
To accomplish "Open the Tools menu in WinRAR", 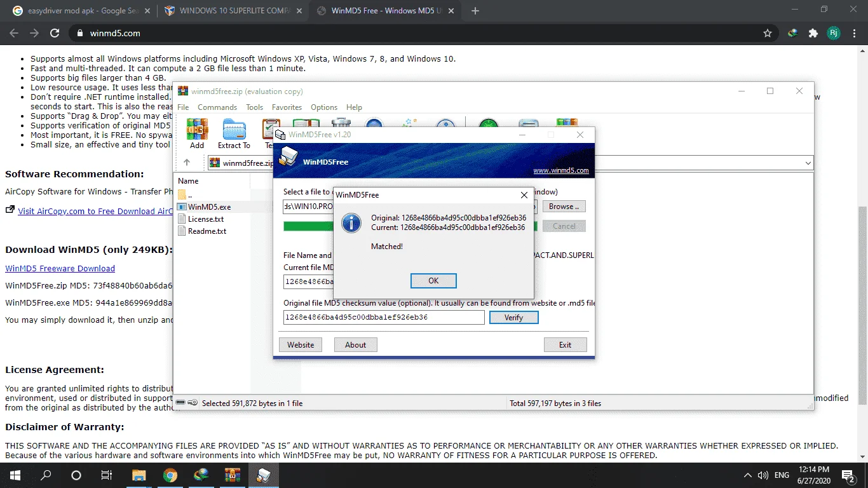I will pyautogui.click(x=254, y=107).
